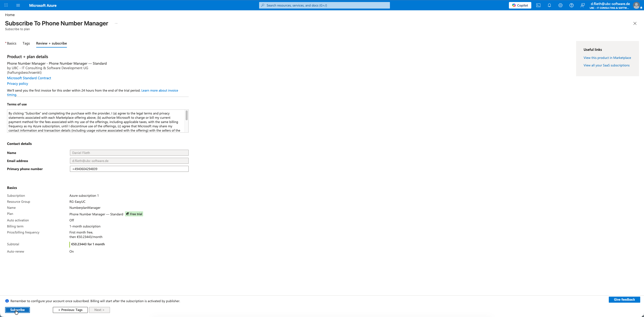The width and height of the screenshot is (644, 317).
Task: Click 'Phone Number Manager — Standard' plan value
Action: (96, 214)
